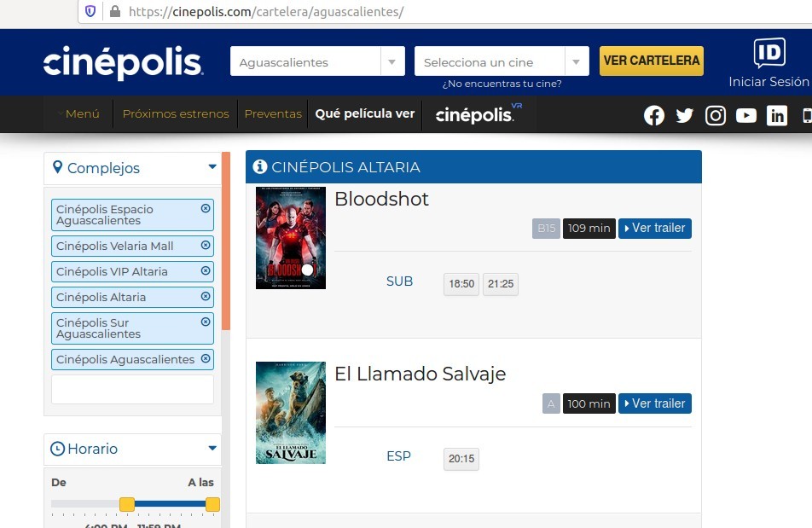812x528 pixels.
Task: Collapse the Horario filter panel
Action: click(212, 448)
